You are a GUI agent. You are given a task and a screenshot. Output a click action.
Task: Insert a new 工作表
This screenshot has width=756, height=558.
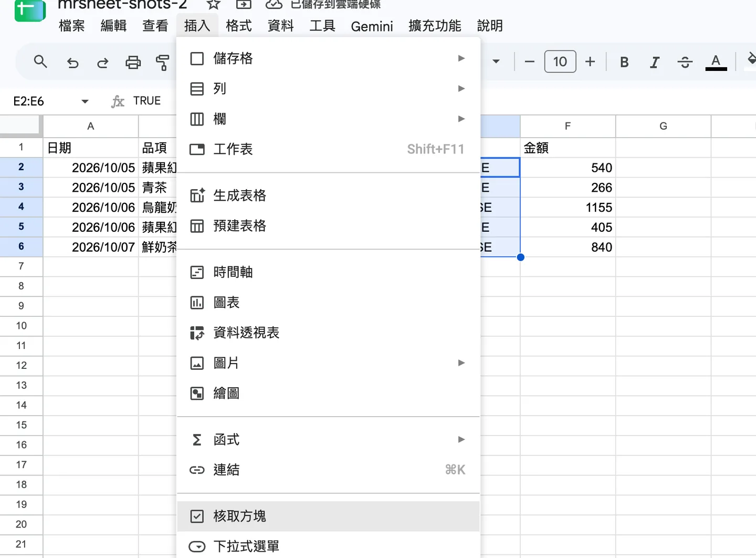pos(328,149)
